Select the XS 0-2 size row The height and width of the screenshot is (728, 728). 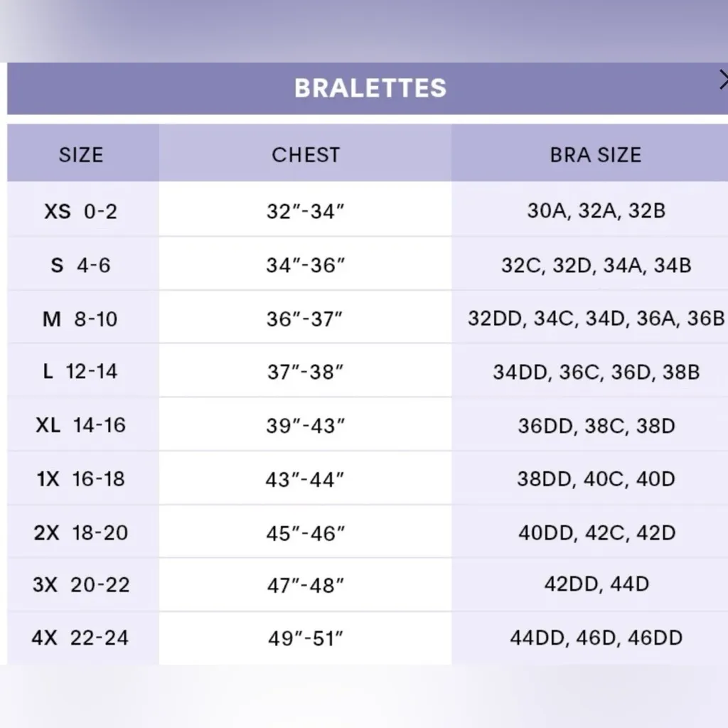click(81, 211)
